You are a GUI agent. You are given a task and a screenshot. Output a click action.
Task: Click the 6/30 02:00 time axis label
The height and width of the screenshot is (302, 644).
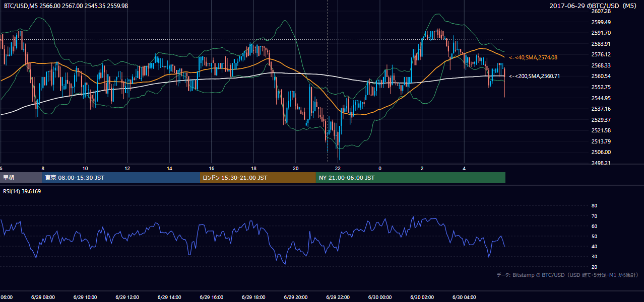[422, 297]
